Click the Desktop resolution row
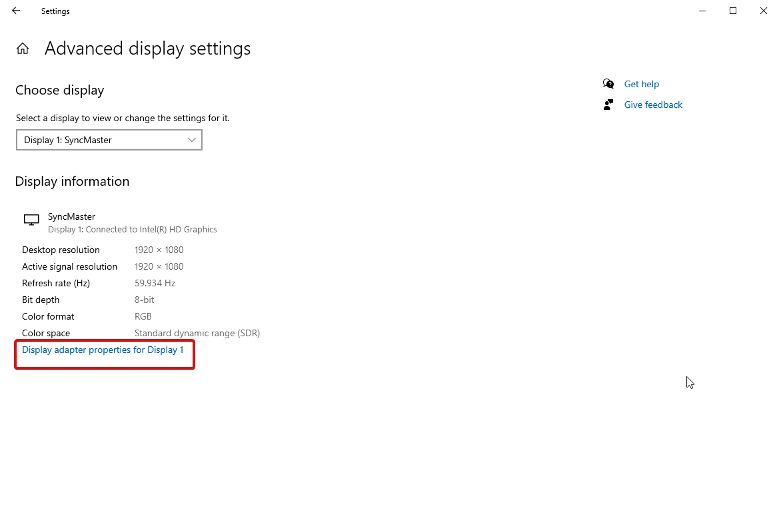The width and height of the screenshot is (779, 532). (61, 250)
